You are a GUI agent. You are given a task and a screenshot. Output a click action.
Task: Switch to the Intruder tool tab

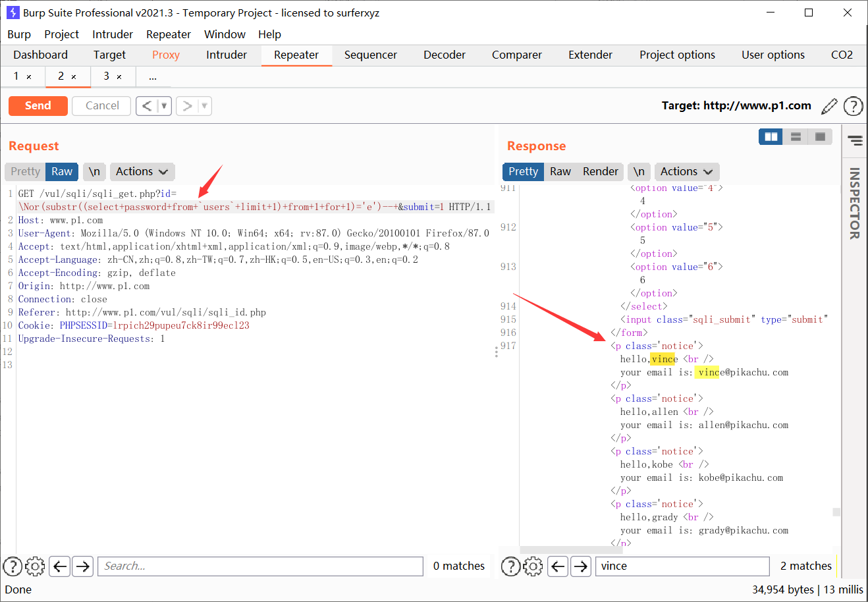point(227,55)
